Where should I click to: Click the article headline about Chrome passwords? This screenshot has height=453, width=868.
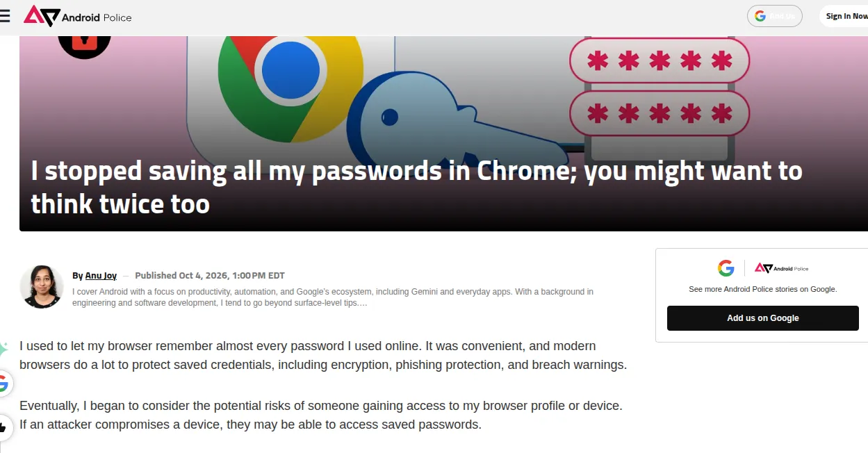coord(416,188)
